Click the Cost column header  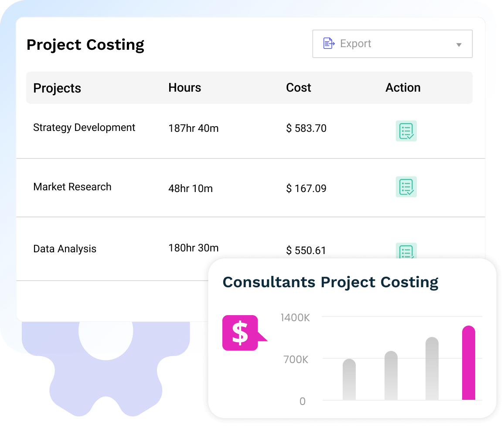[299, 88]
